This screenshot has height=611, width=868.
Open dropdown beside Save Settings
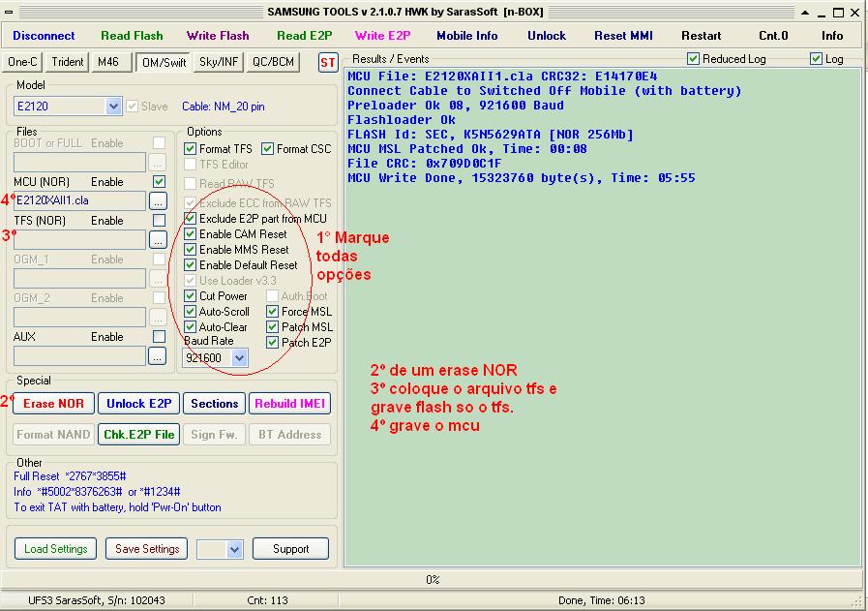click(x=235, y=549)
